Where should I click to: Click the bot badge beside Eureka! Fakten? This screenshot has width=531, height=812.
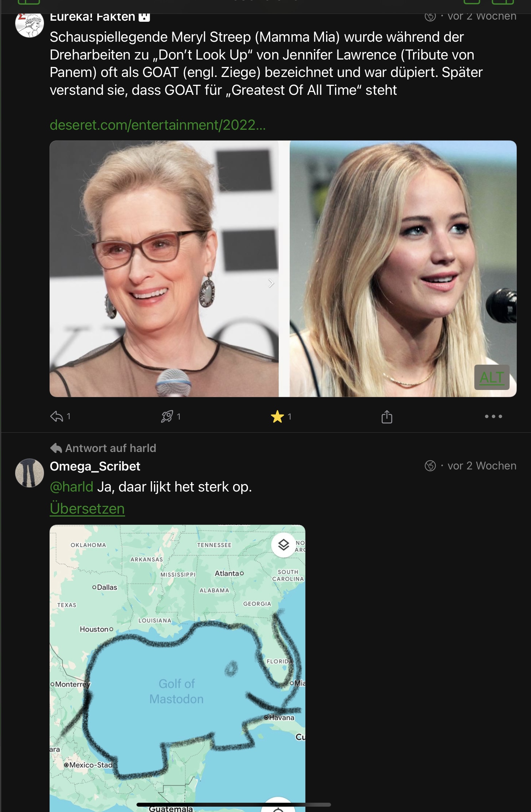144,17
